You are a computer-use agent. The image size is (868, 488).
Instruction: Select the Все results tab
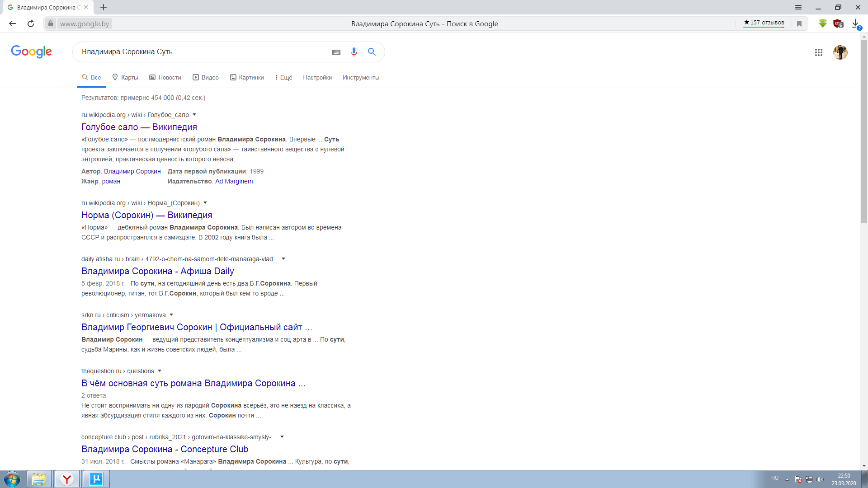pos(91,78)
